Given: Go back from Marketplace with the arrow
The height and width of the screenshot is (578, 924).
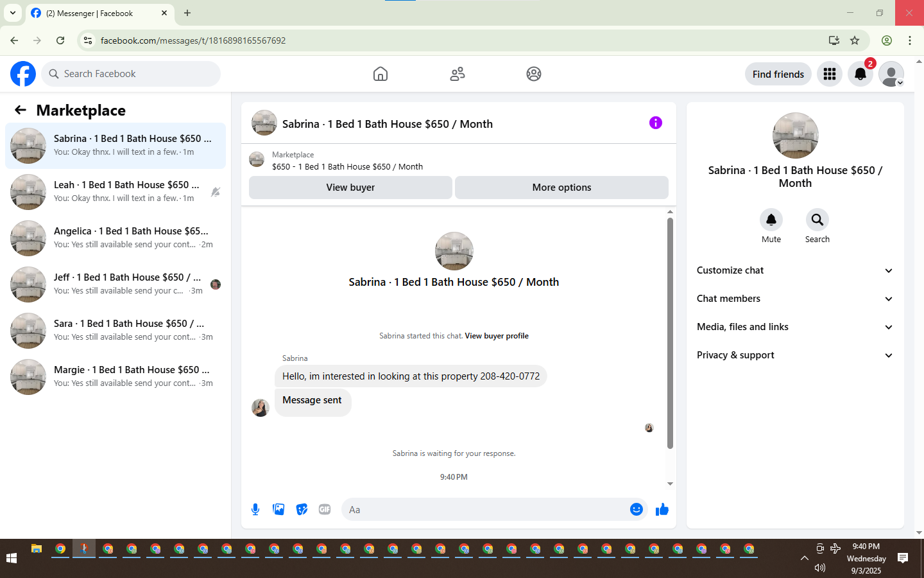Looking at the screenshot, I should pos(21,110).
